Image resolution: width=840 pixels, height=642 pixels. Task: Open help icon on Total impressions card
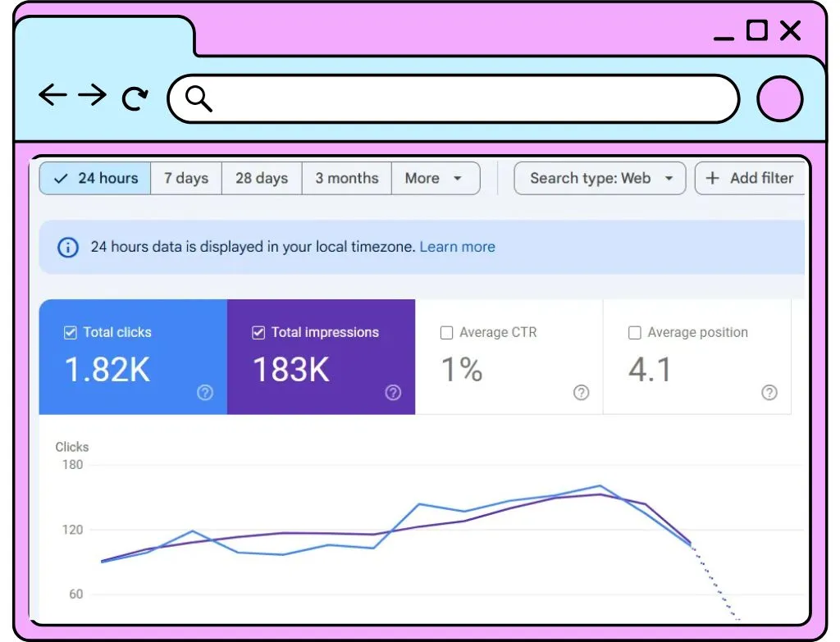(393, 393)
